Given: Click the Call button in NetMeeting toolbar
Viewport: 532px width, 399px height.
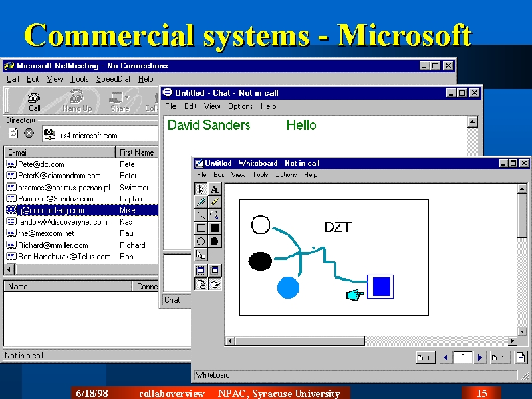Looking at the screenshot, I should coord(34,102).
